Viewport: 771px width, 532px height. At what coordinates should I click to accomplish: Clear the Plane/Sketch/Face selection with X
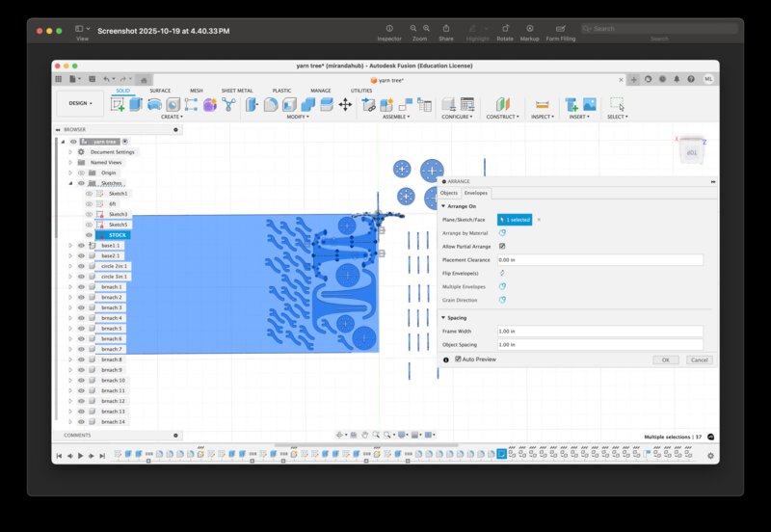pos(539,220)
